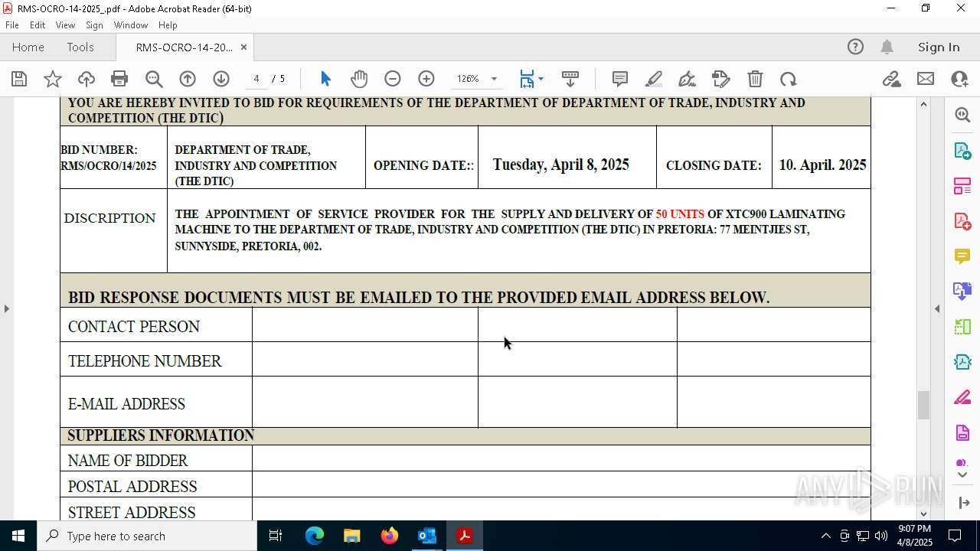Viewport: 980px width, 551px height.
Task: Add a sticky note comment
Action: coord(620,79)
